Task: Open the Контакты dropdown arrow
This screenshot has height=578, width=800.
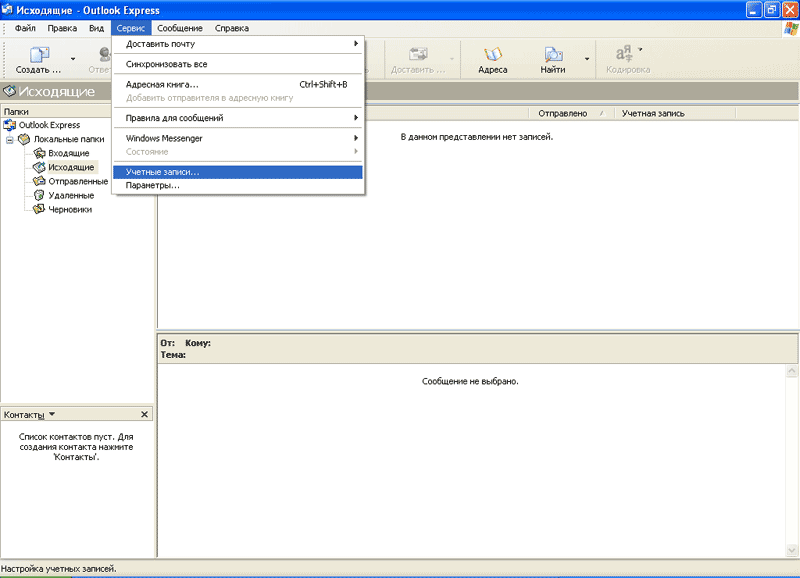Action: tap(52, 414)
